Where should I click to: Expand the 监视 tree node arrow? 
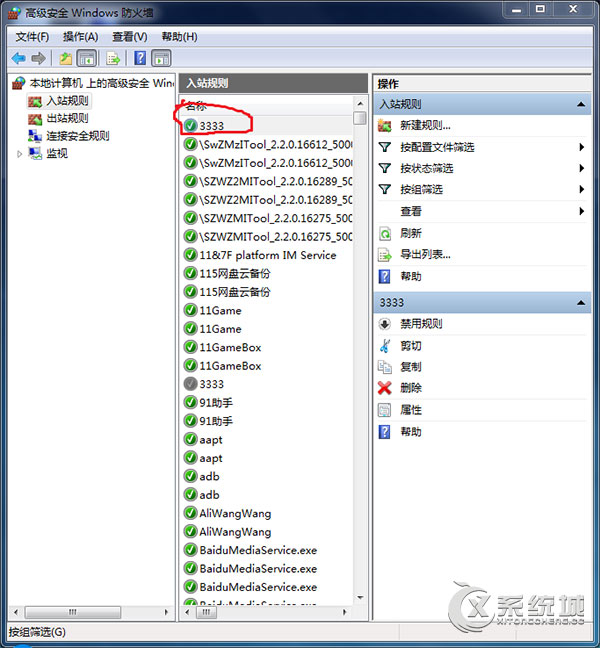click(19, 154)
